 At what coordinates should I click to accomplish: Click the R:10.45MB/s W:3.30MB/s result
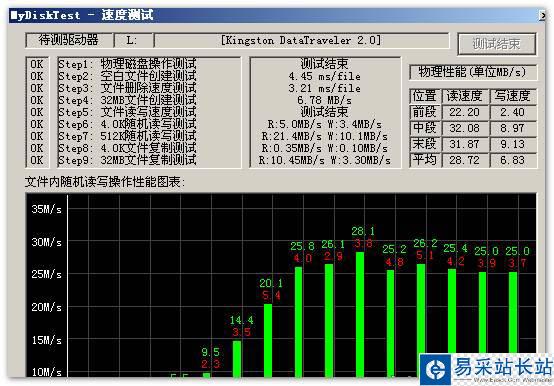[325, 160]
